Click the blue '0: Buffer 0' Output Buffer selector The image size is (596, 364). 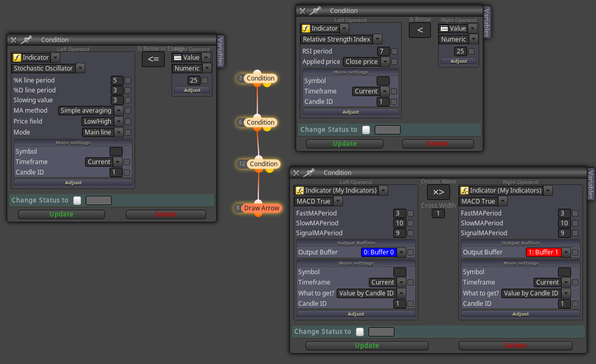click(x=383, y=252)
